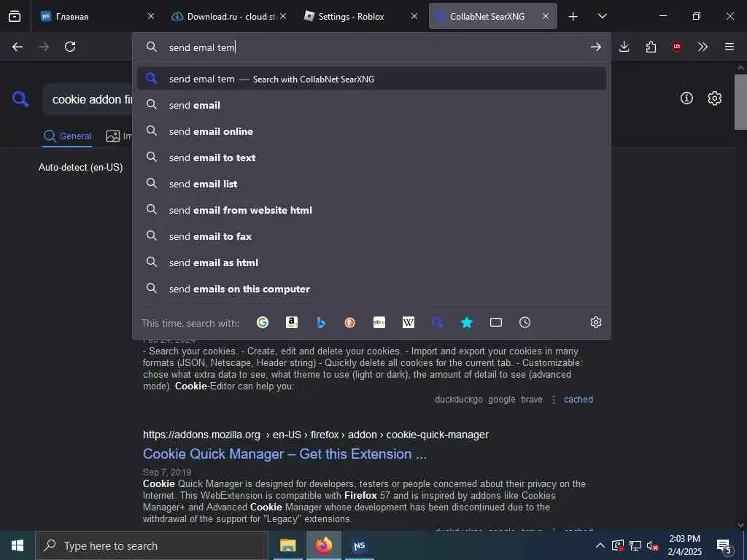747x560 pixels.
Task: Open the General results category
Action: [x=67, y=136]
